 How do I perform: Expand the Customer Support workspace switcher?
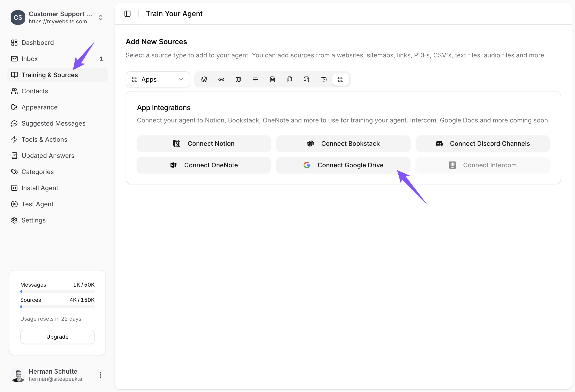[101, 17]
